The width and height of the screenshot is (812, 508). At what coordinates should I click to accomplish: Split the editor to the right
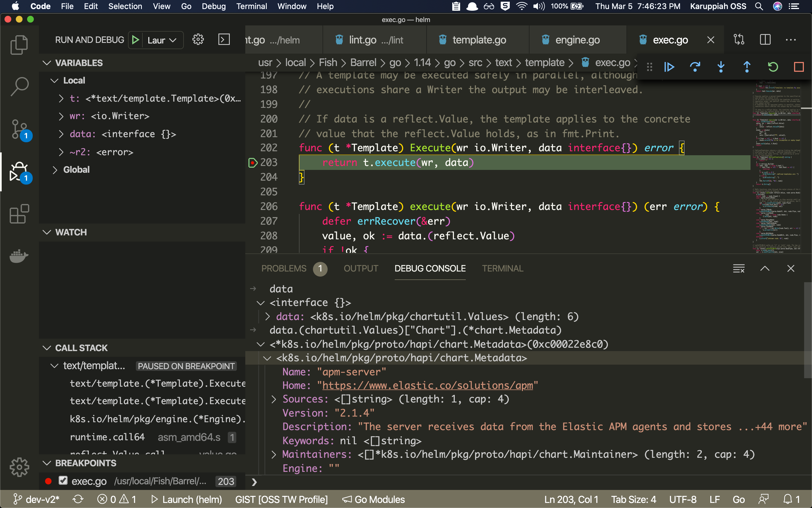(765, 40)
